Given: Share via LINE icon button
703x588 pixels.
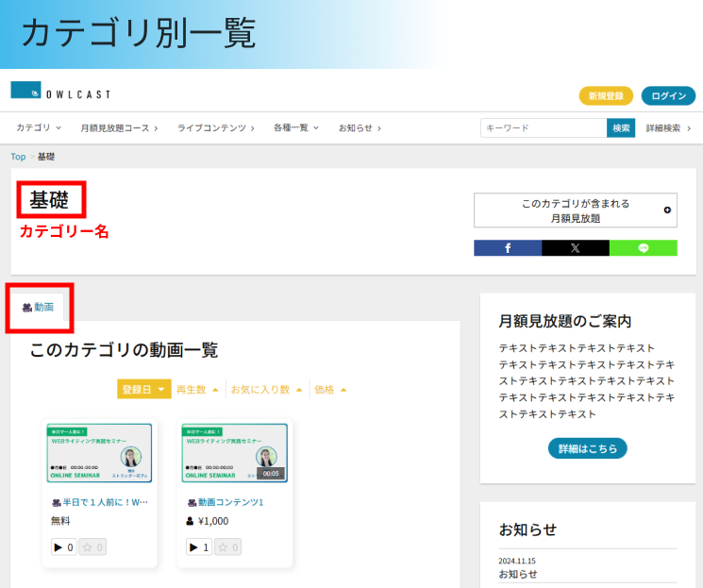Looking at the screenshot, I should 644,248.
